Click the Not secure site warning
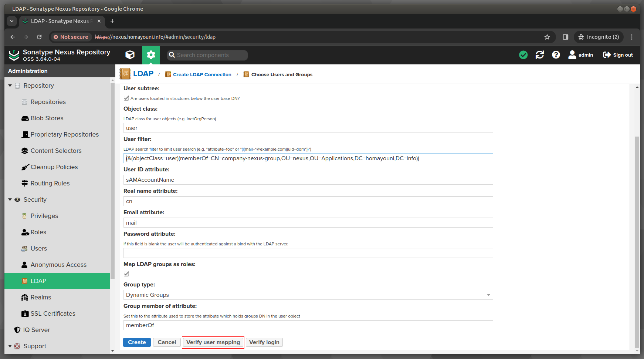 click(x=71, y=37)
